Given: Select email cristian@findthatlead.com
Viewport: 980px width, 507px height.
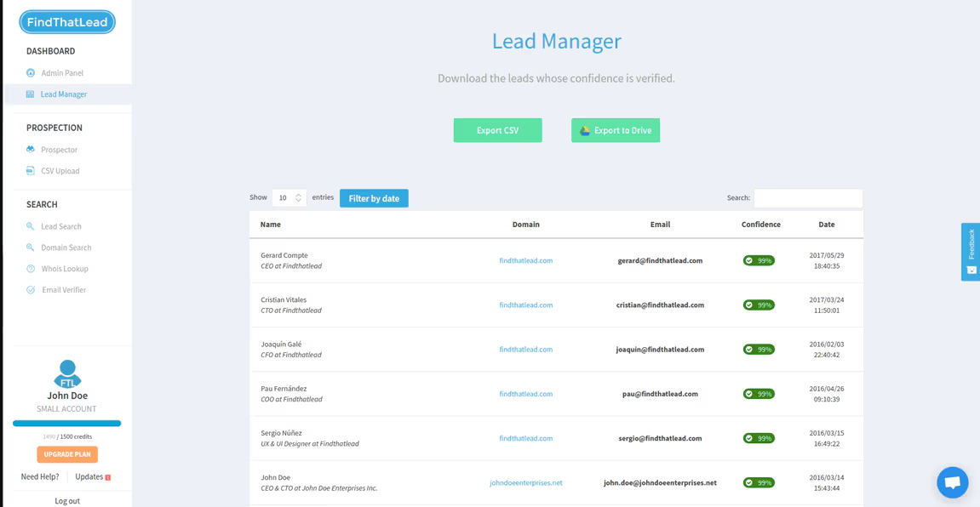Looking at the screenshot, I should (x=660, y=305).
